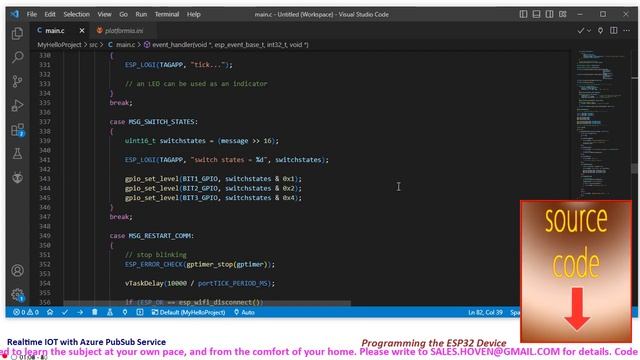Split the editor to the right
Viewport: 640px width, 360px height.
pyautogui.click(x=613, y=31)
